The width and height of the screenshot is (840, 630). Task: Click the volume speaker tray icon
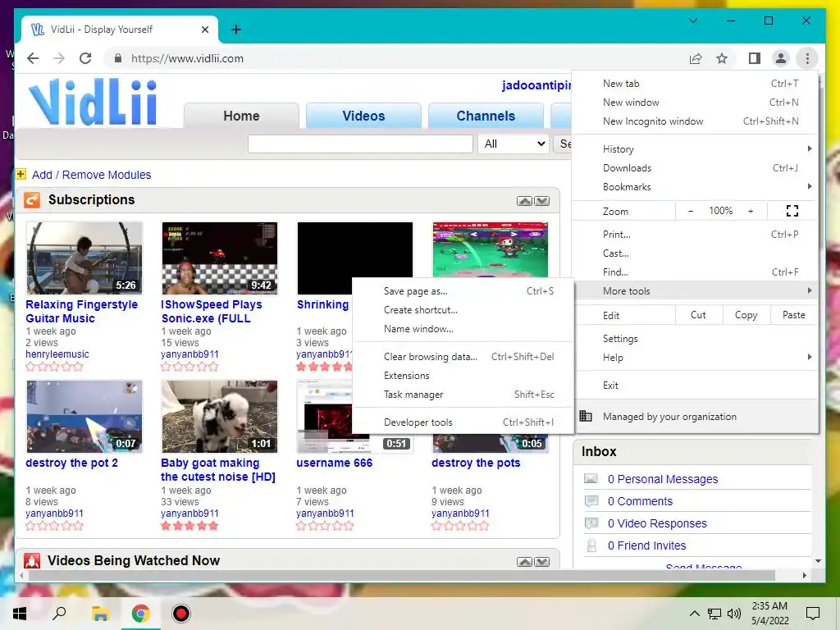(x=734, y=614)
